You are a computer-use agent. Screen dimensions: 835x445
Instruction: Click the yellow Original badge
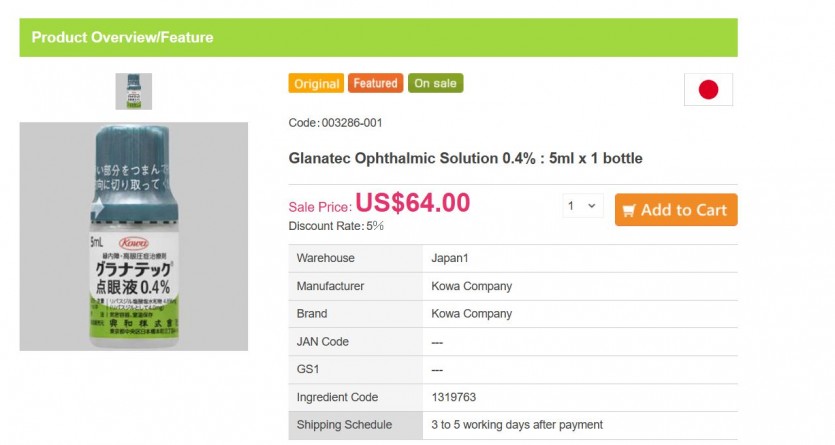click(x=316, y=84)
